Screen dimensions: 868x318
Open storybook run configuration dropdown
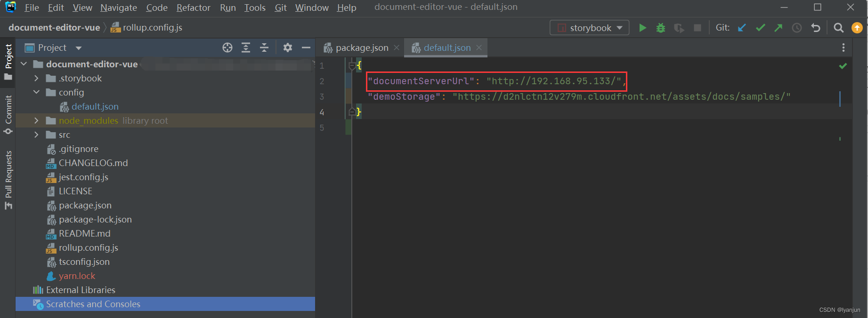tap(590, 28)
